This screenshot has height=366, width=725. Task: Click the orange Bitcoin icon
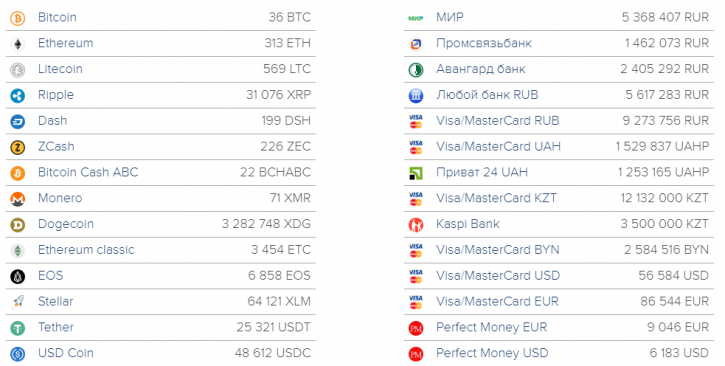18,18
